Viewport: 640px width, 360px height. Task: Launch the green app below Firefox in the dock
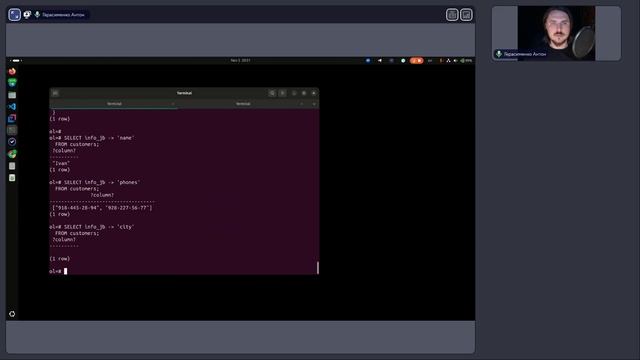coord(12,83)
